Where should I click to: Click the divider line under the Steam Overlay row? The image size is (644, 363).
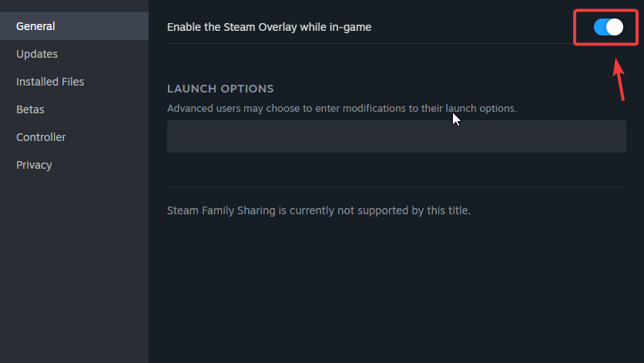(370, 44)
